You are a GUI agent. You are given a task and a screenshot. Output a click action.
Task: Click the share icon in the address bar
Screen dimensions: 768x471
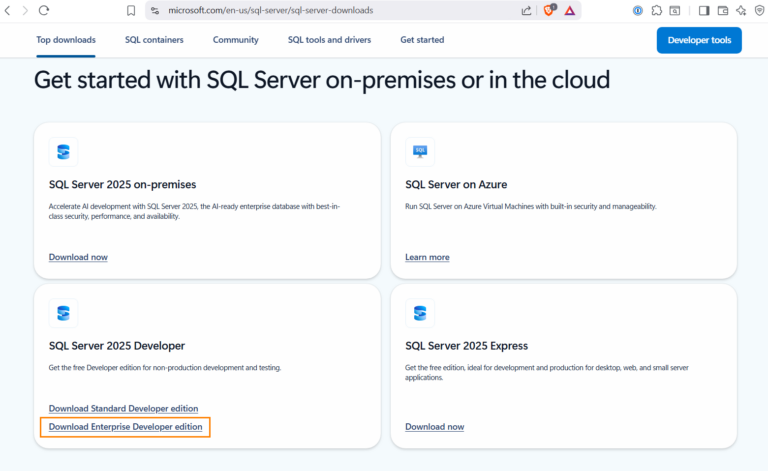526,10
